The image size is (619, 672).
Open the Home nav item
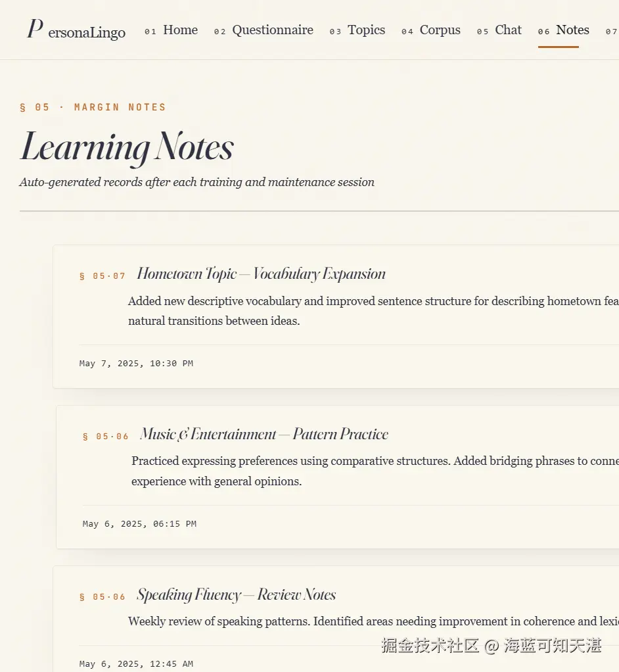171,30
